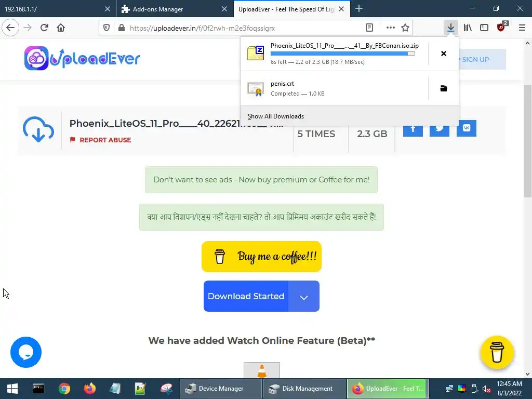532x399 pixels.
Task: Click the UploadEver logo
Action: coord(82,58)
